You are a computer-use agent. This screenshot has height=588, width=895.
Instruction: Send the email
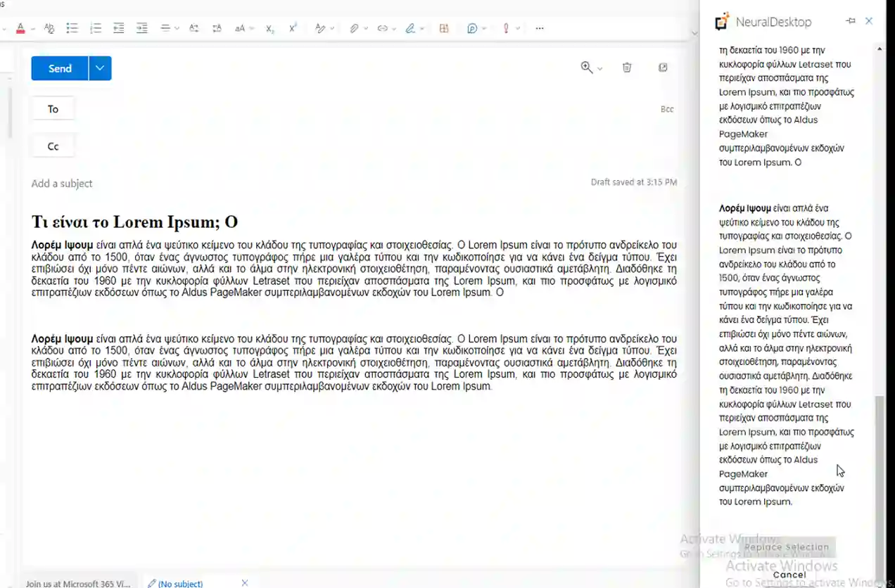point(60,68)
